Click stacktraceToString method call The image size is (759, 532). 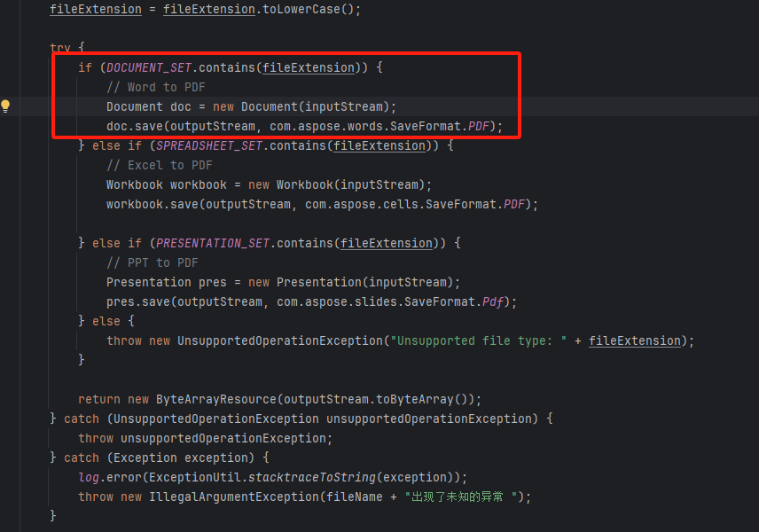pyautogui.click(x=312, y=477)
